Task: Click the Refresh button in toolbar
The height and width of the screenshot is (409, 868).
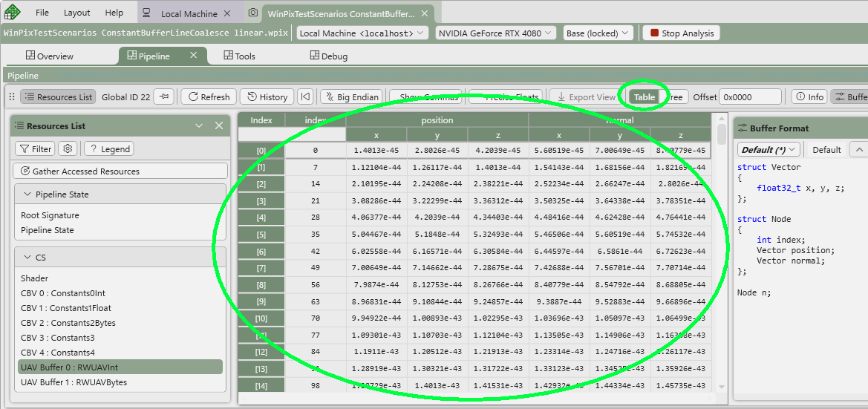Action: coord(208,97)
